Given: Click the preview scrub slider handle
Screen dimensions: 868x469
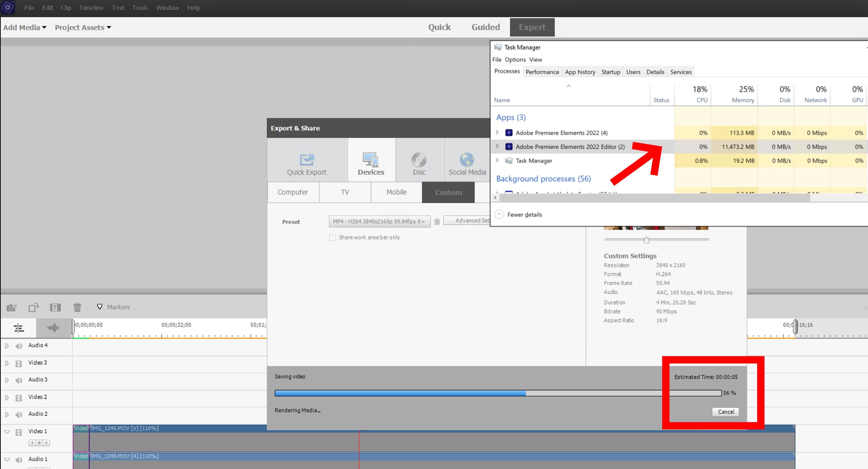Looking at the screenshot, I should [x=646, y=240].
